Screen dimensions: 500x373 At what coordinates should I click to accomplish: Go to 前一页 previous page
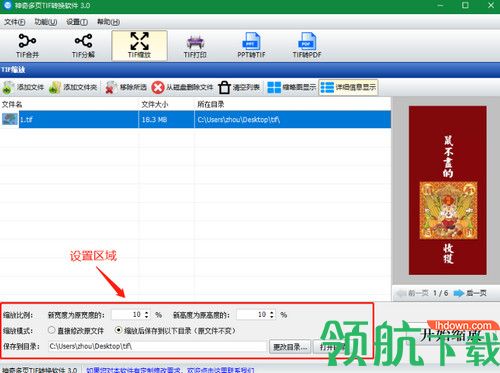coord(412,293)
